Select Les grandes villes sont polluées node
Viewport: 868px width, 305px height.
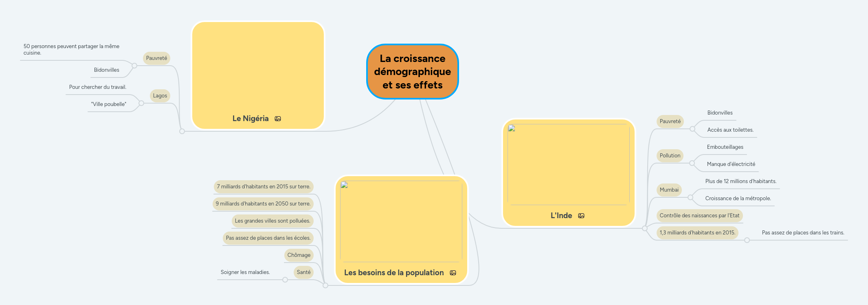click(x=272, y=221)
